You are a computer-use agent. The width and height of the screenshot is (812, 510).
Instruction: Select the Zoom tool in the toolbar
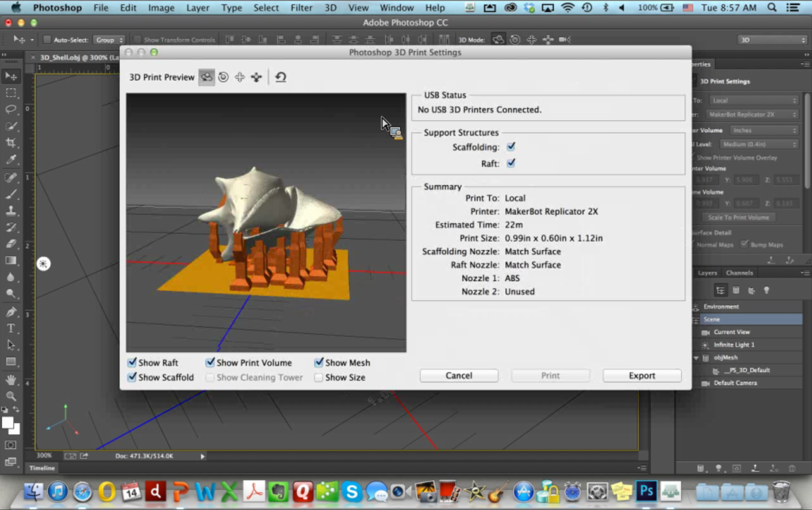(x=11, y=396)
